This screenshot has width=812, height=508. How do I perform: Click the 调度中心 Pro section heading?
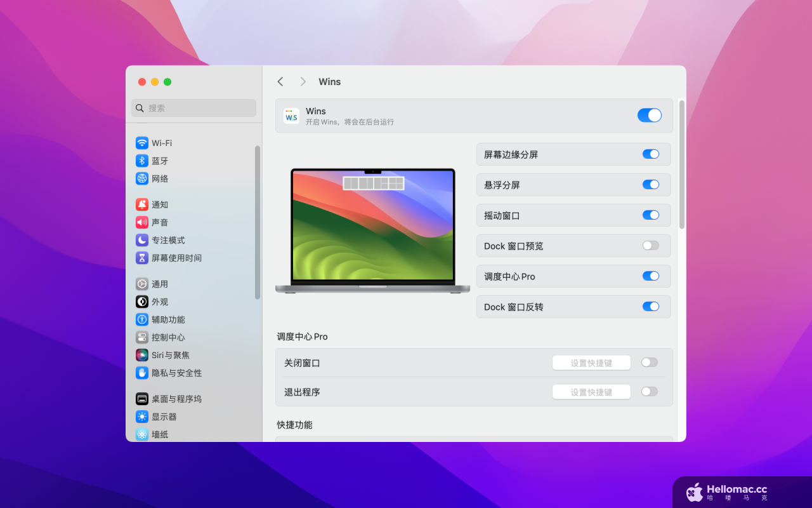point(302,337)
